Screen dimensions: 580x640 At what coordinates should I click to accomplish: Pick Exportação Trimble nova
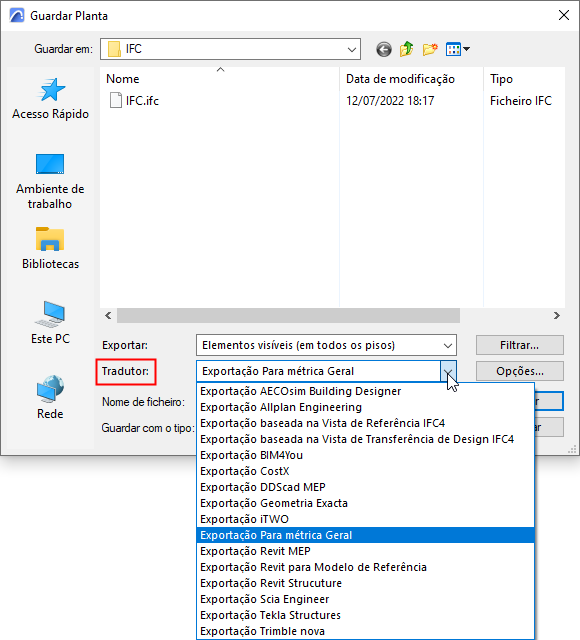pyautogui.click(x=365, y=631)
